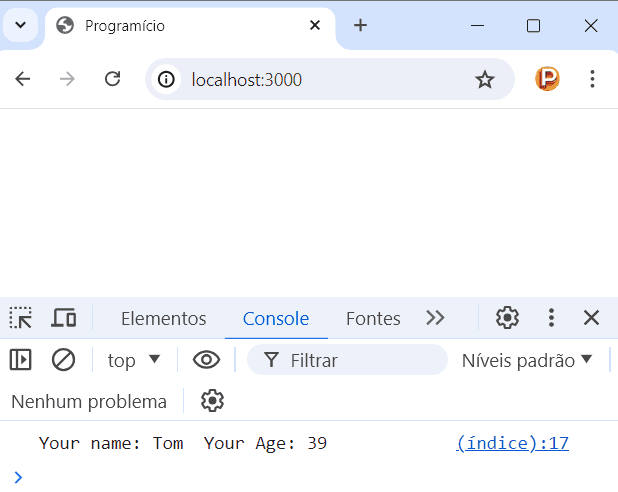Image resolution: width=618 pixels, height=492 pixels.
Task: Close the DevTools panel
Action: pos(591,318)
